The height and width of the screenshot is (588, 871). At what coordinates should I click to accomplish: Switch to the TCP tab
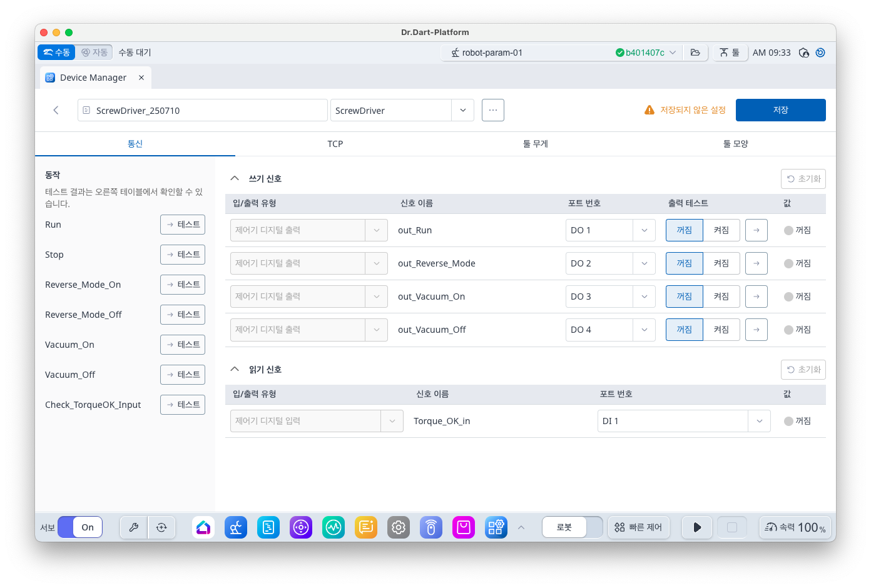click(x=335, y=143)
